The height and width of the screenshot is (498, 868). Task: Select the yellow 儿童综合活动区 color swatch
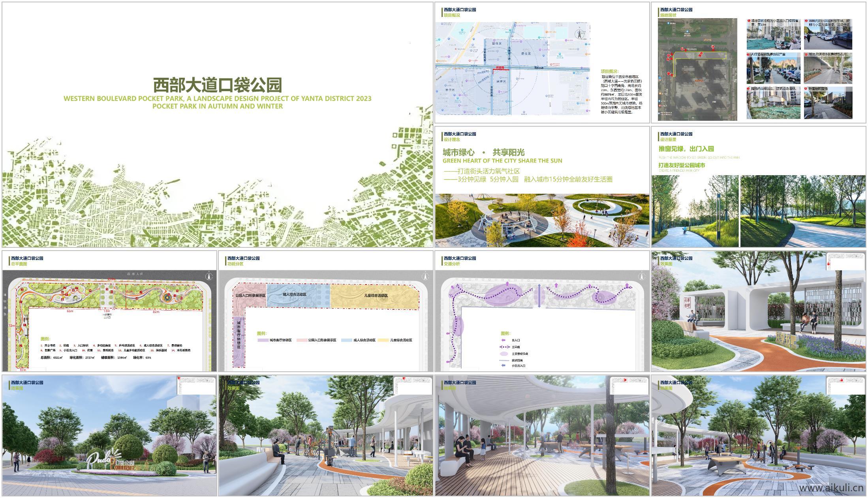click(x=383, y=340)
